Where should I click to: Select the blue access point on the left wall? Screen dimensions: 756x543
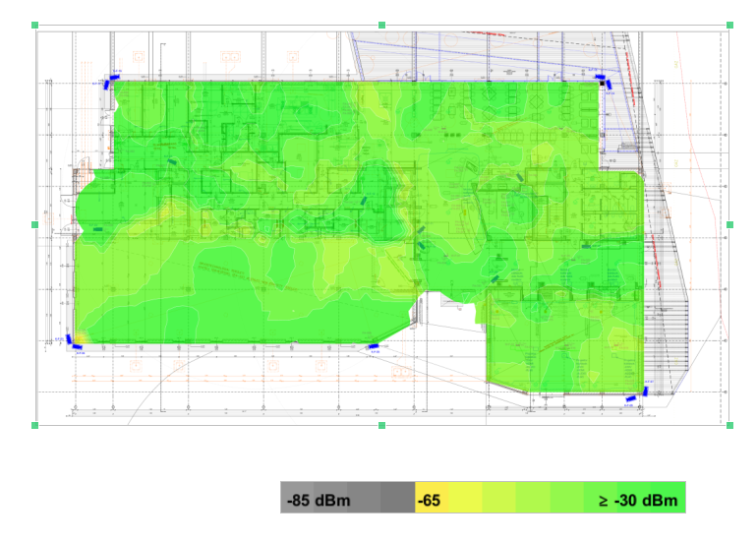coord(99,230)
